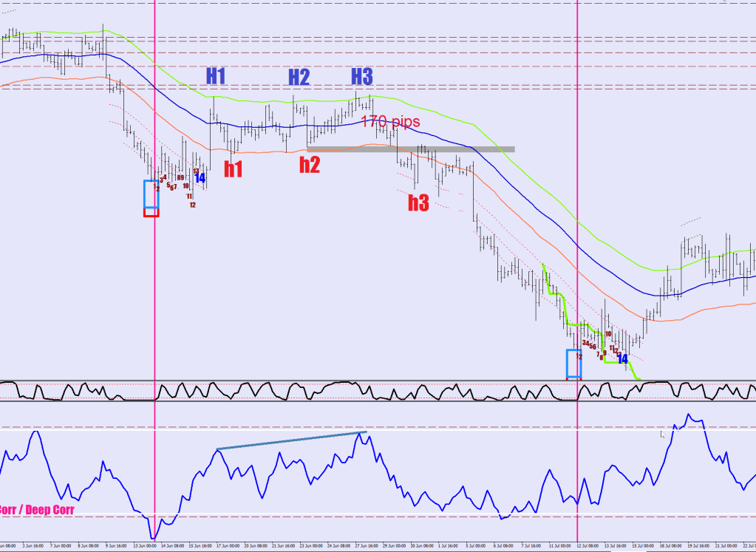This screenshot has width=756, height=552.
Task: Click the left blue rectangle marker
Action: point(151,194)
